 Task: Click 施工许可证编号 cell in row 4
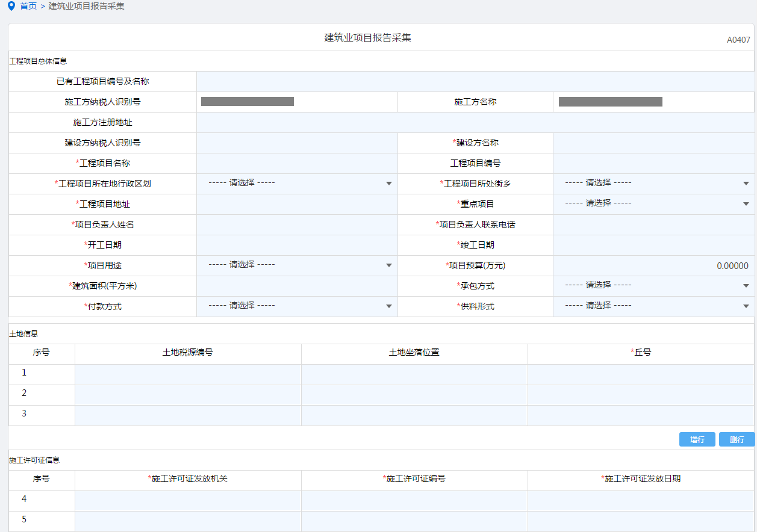[x=414, y=501]
